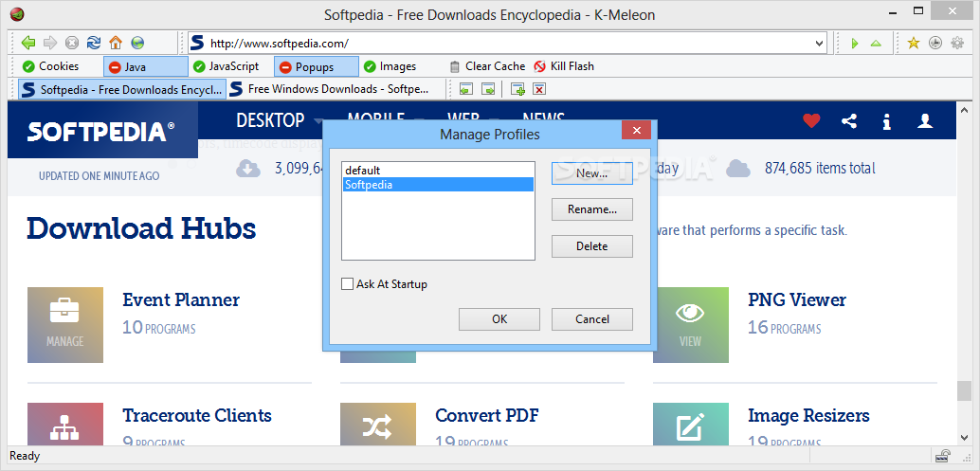
Task: Close current tab with red X icon
Action: click(x=539, y=89)
